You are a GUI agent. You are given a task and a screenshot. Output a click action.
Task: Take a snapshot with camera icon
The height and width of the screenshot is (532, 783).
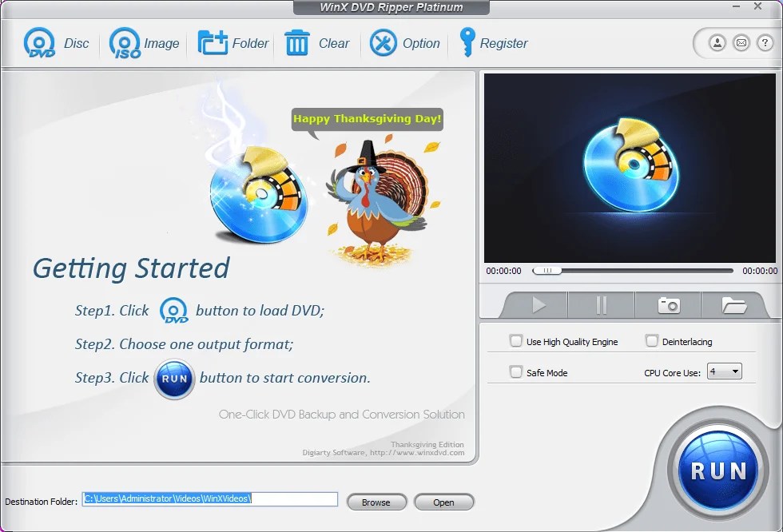point(668,305)
